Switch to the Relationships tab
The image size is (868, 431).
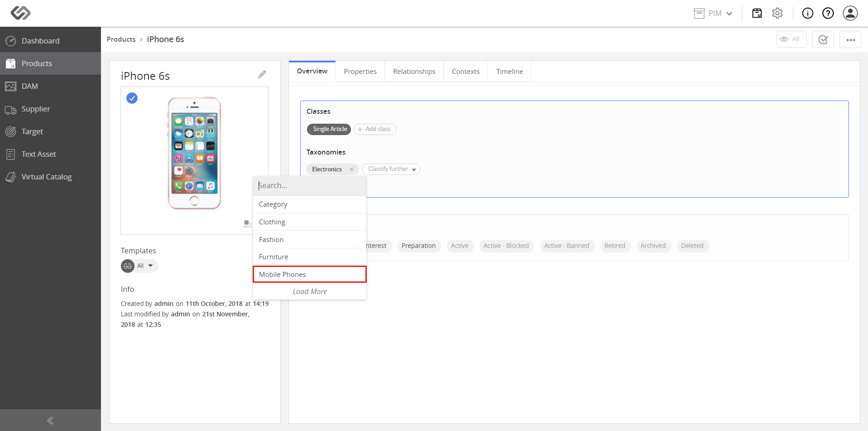point(414,72)
